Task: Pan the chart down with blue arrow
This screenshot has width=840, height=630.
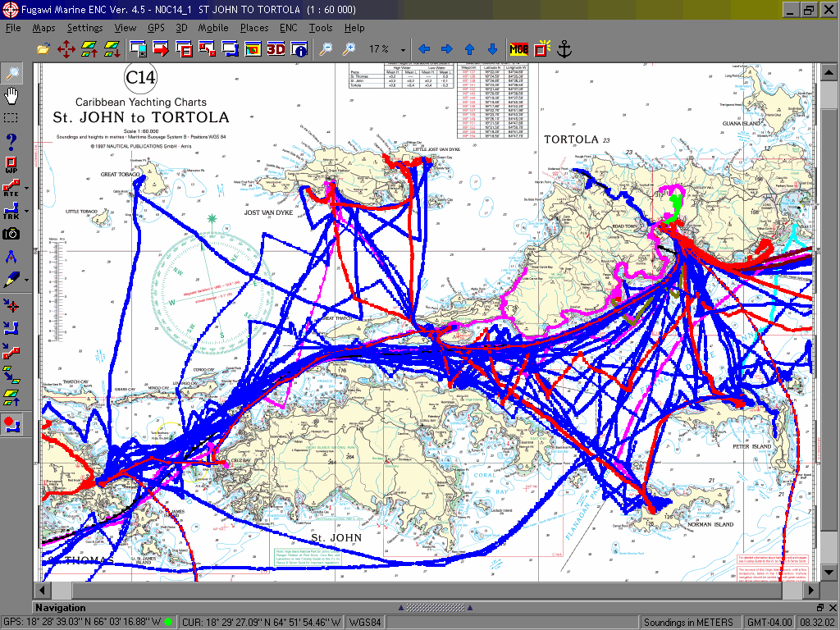Action: [x=492, y=49]
